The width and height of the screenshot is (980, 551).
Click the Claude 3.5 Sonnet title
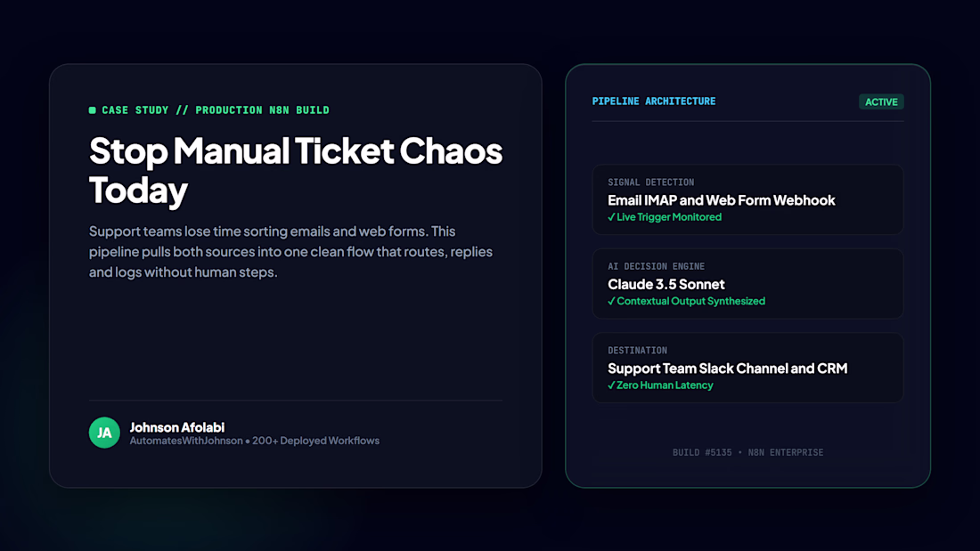pos(666,284)
